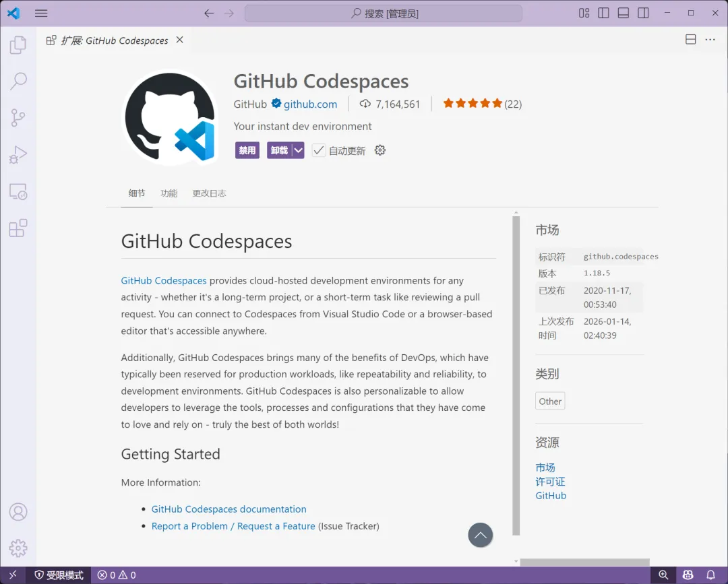Click the remote window status bar icon

pos(13,575)
